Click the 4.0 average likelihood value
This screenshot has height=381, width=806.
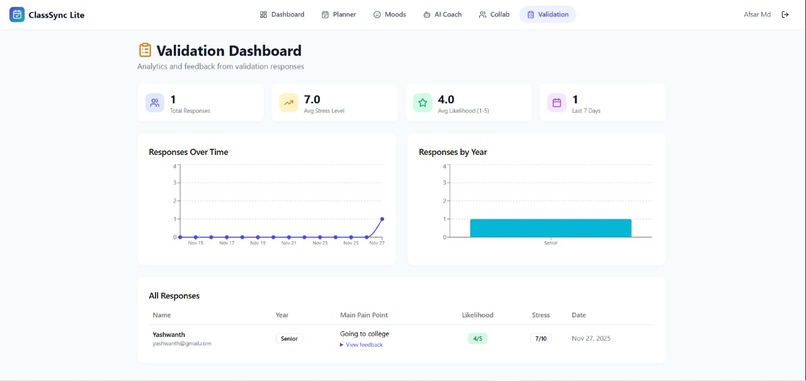pos(446,99)
